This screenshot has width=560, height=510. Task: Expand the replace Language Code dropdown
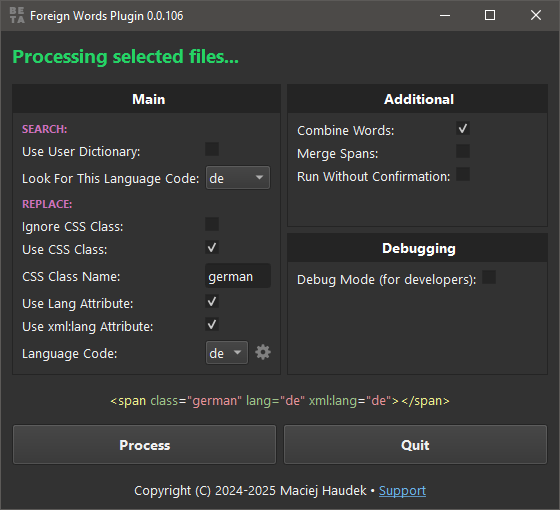point(227,352)
